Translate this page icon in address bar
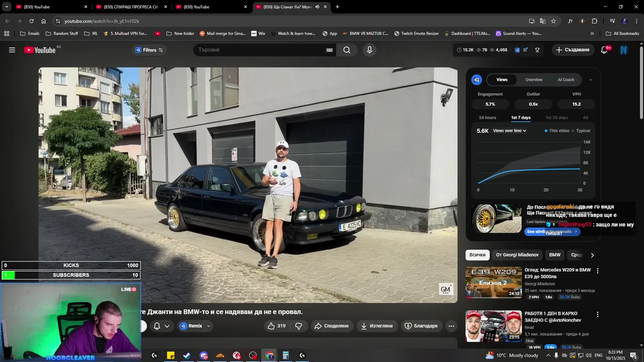 [x=542, y=21]
